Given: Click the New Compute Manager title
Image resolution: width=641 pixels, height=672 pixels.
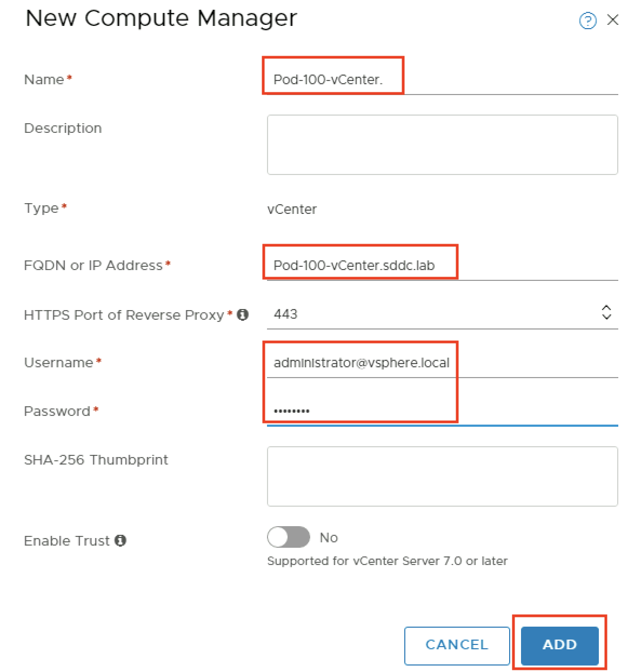Looking at the screenshot, I should tap(161, 18).
